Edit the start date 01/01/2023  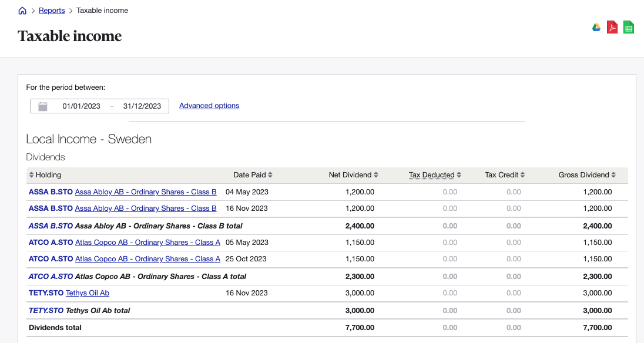pos(81,106)
